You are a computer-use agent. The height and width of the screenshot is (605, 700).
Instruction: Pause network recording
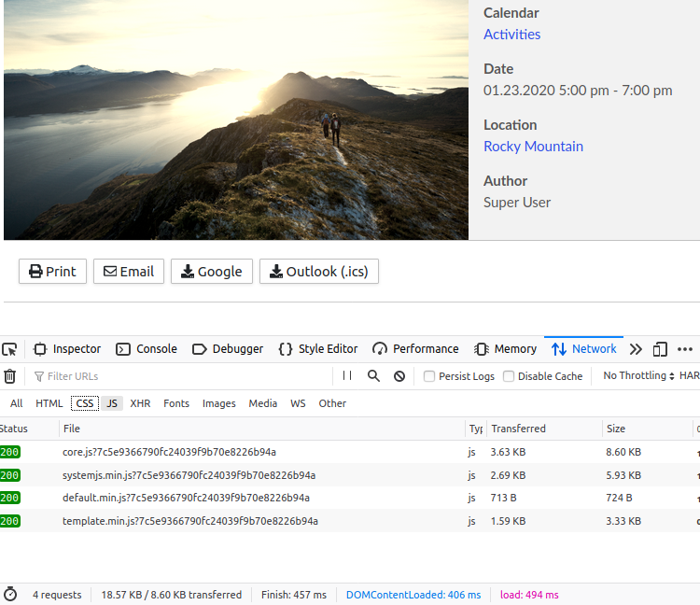[347, 376]
